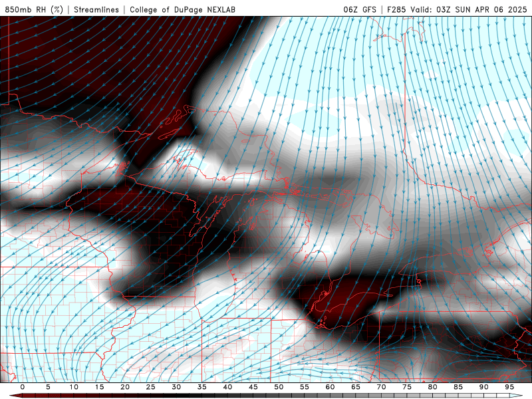Click the color scale label "60"
Viewport: 532px width, 399px height.
click(x=330, y=387)
